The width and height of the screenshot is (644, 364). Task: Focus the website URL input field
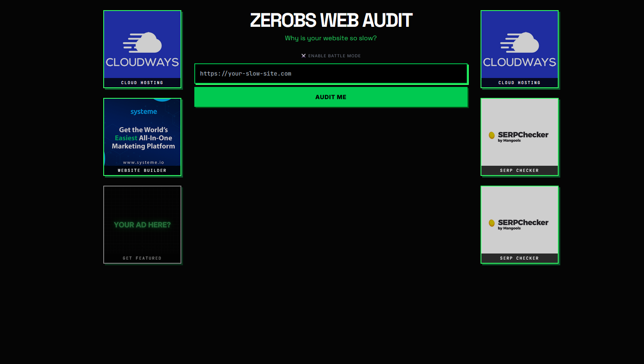(331, 74)
